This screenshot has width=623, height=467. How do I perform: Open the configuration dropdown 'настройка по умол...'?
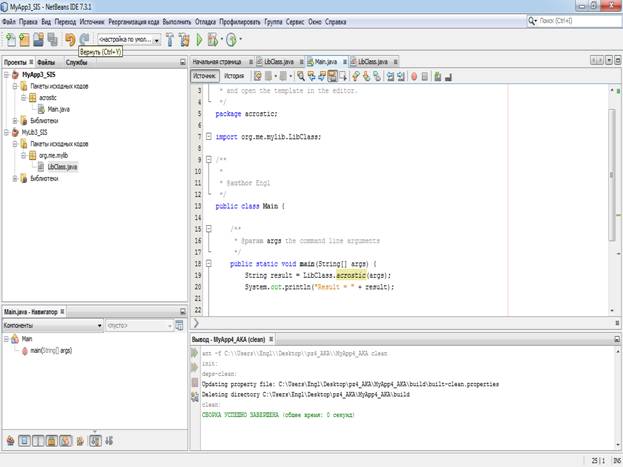(129, 39)
